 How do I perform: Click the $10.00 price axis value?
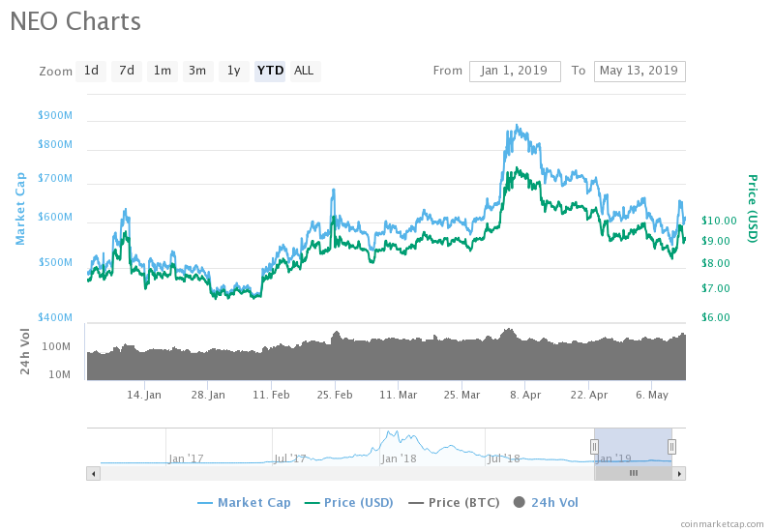(x=719, y=221)
